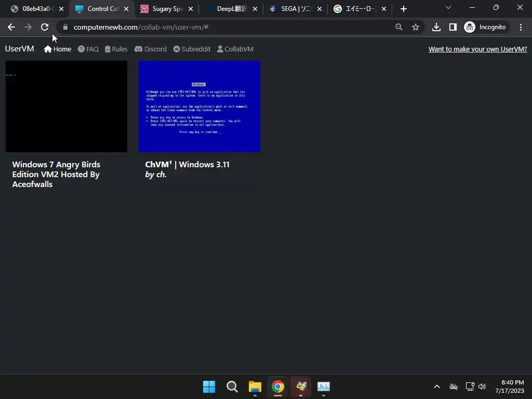Click the UserVM brand title
The height and width of the screenshot is (399, 532).
click(19, 49)
